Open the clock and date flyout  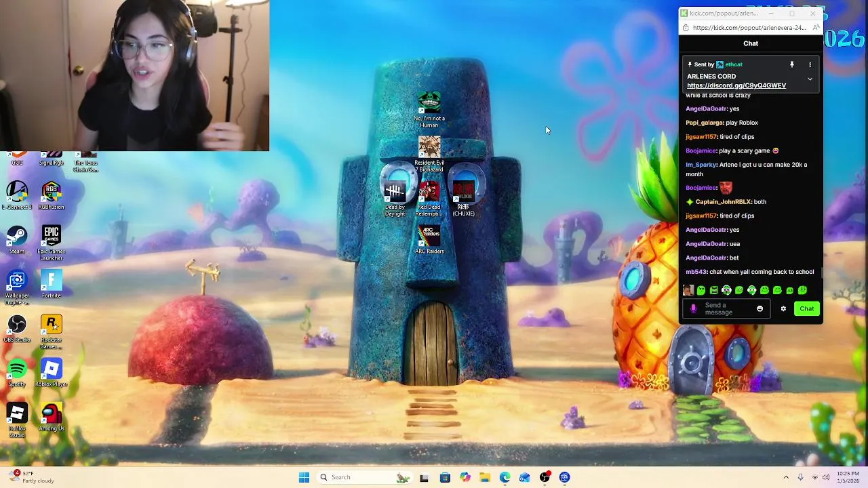click(848, 477)
